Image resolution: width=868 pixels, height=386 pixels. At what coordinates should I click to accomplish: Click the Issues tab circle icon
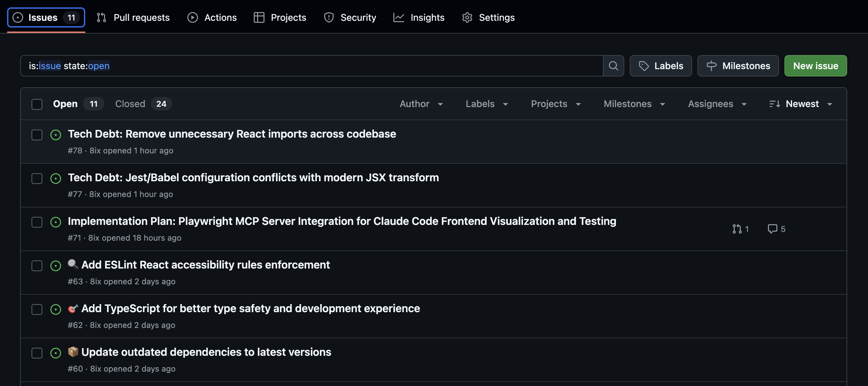coord(17,17)
